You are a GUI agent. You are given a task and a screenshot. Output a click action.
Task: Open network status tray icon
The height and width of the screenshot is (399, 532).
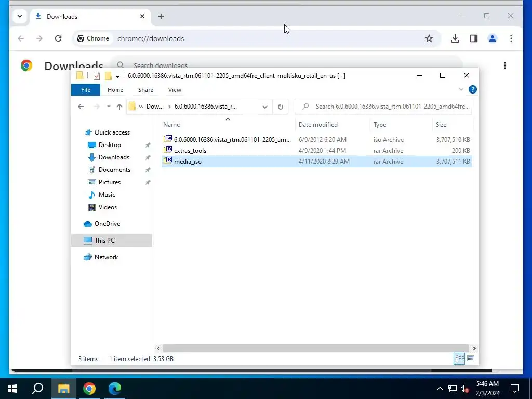(453, 389)
